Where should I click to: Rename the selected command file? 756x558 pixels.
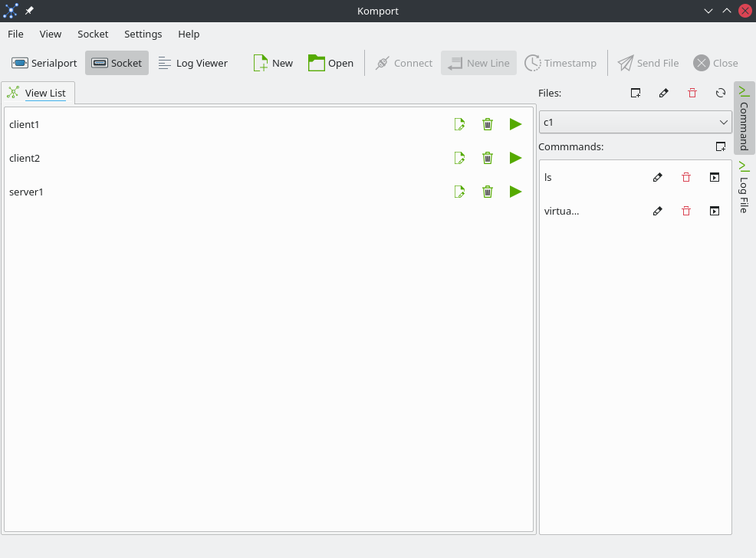[x=664, y=93]
